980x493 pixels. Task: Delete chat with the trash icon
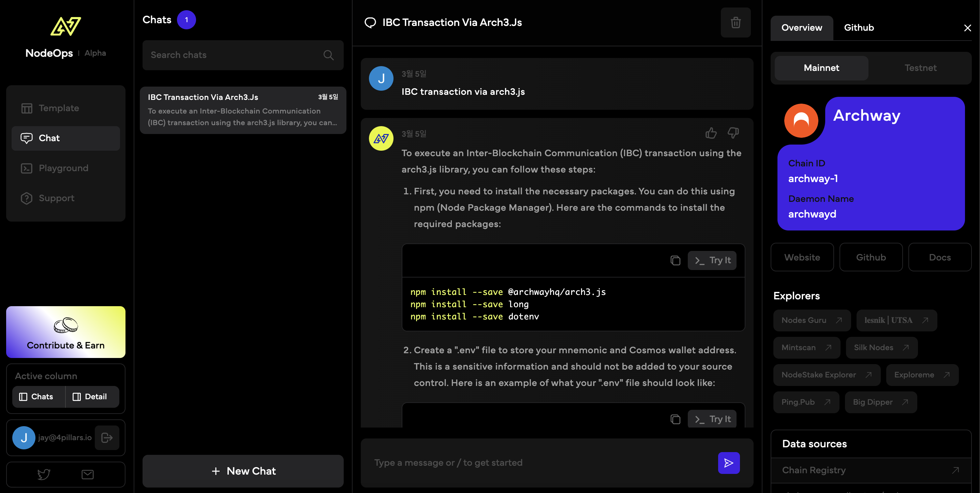(736, 23)
